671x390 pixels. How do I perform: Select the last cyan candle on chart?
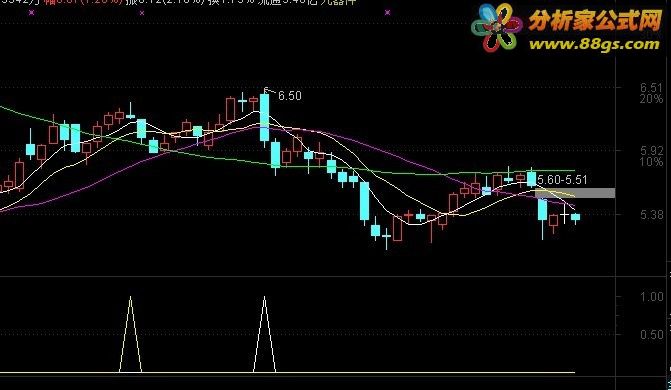(576, 217)
